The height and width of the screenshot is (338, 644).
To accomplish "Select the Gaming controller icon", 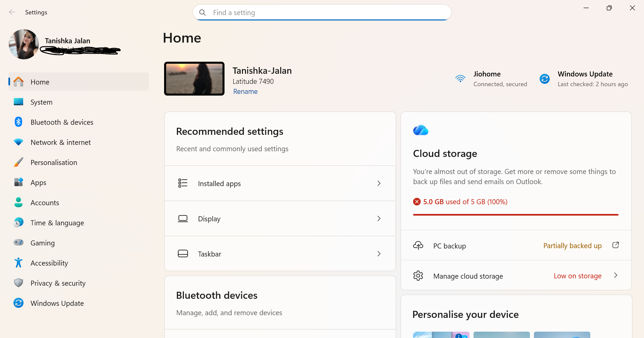I will [18, 242].
